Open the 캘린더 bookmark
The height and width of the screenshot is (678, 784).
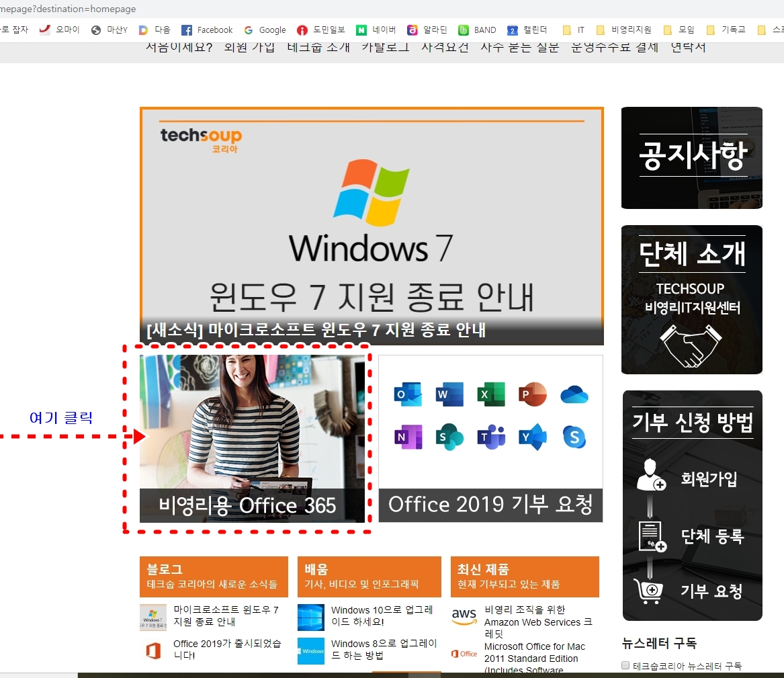point(527,30)
